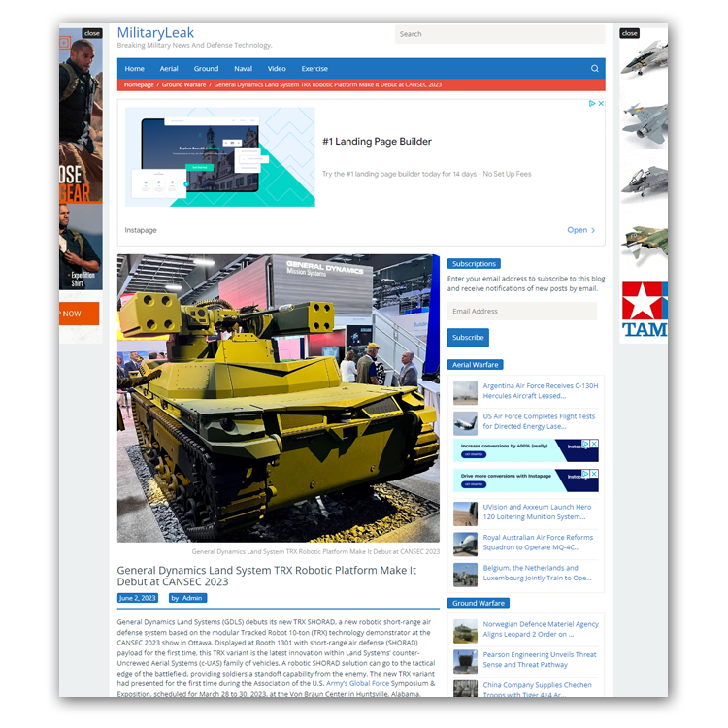Close the top banner ad with the X icon
This screenshot has width=728, height=728.
tap(601, 104)
